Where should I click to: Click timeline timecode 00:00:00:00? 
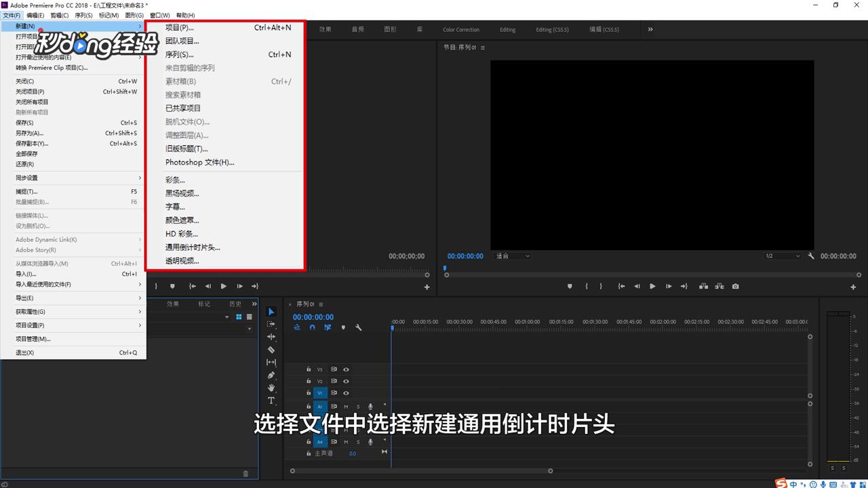click(x=313, y=317)
